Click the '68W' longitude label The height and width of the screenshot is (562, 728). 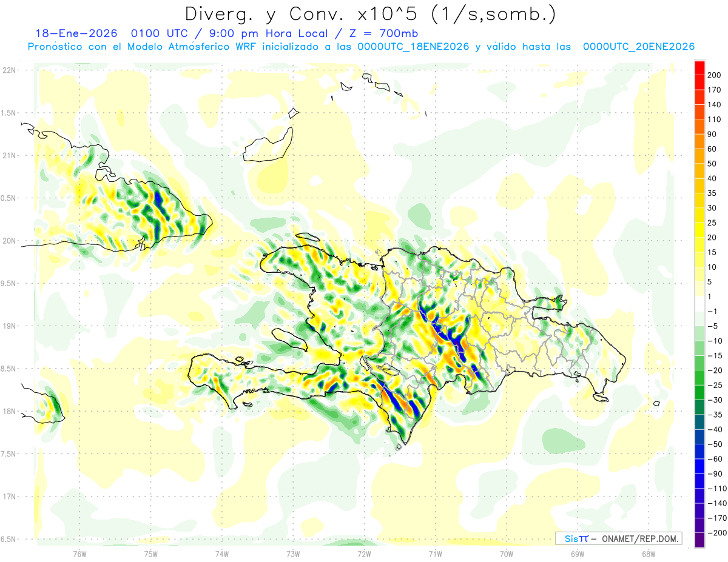648,554
